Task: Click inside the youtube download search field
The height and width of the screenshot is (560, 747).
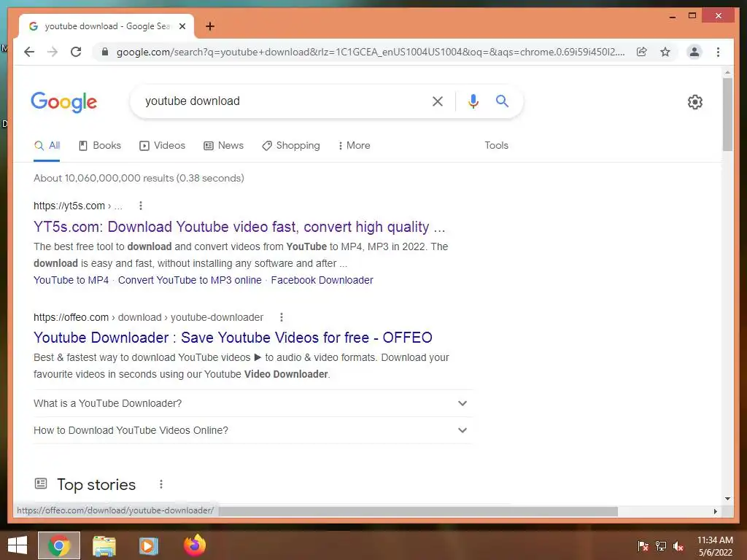Action: (x=281, y=101)
